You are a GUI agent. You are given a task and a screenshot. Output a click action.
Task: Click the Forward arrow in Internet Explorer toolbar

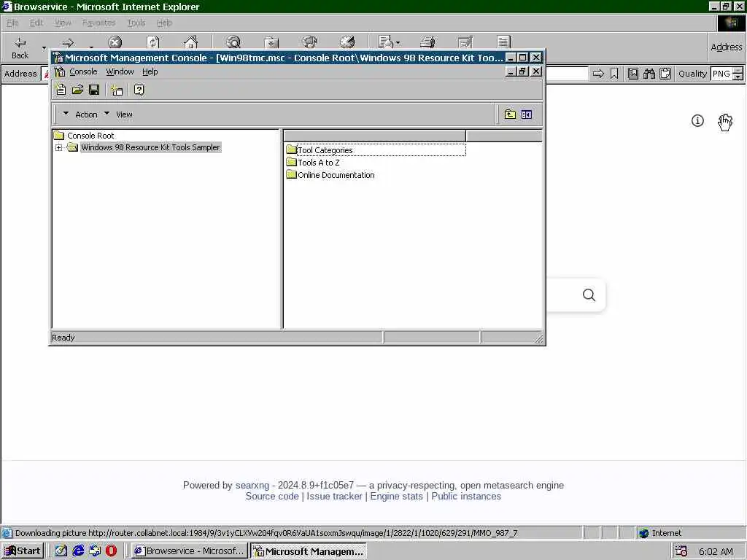tap(68, 43)
